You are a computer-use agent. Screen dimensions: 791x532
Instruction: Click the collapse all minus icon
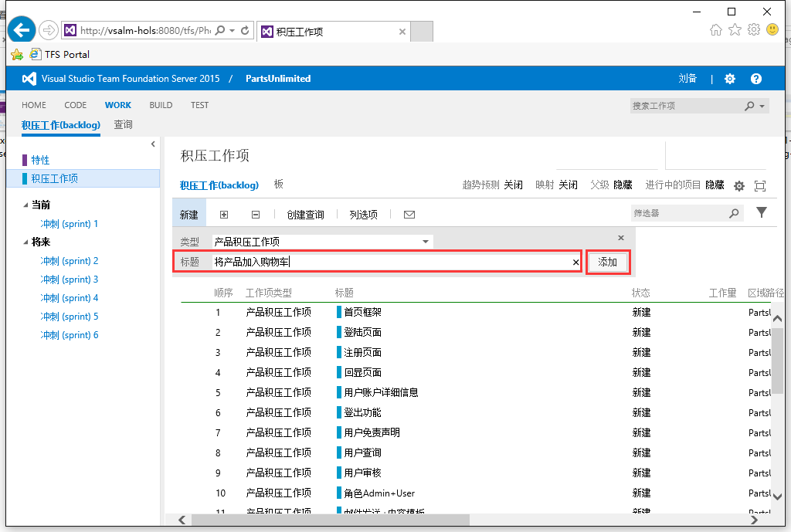[x=256, y=215]
